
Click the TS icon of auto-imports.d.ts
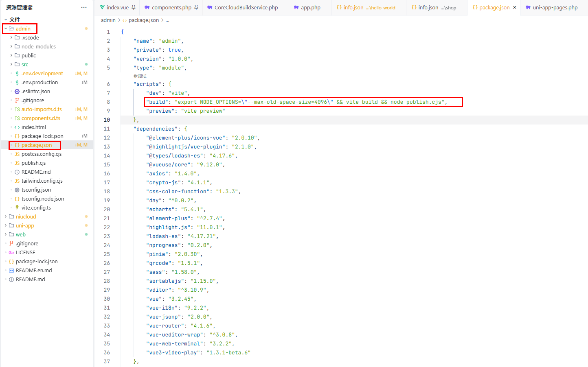pos(17,109)
